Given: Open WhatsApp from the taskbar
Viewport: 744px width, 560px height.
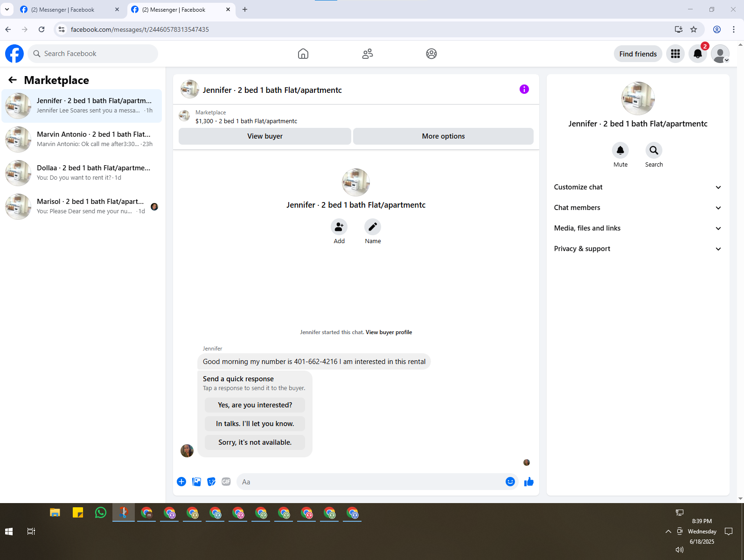Looking at the screenshot, I should coord(100,512).
